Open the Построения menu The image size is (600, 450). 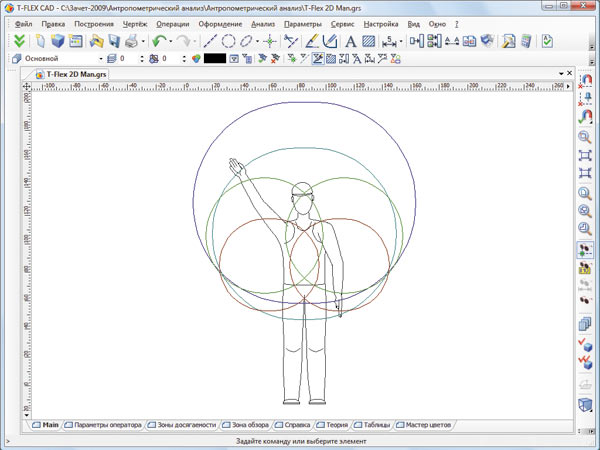point(94,24)
